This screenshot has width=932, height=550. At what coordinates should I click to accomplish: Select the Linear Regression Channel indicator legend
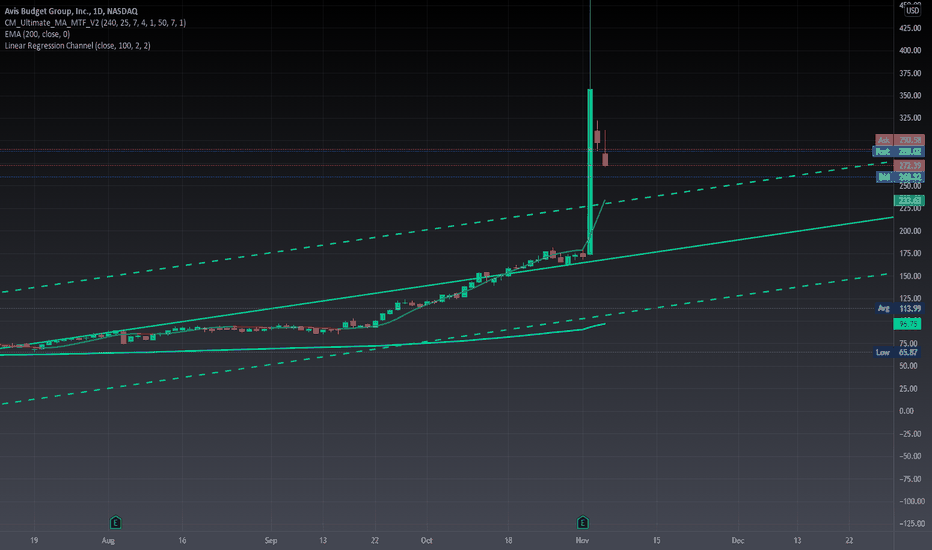77,45
